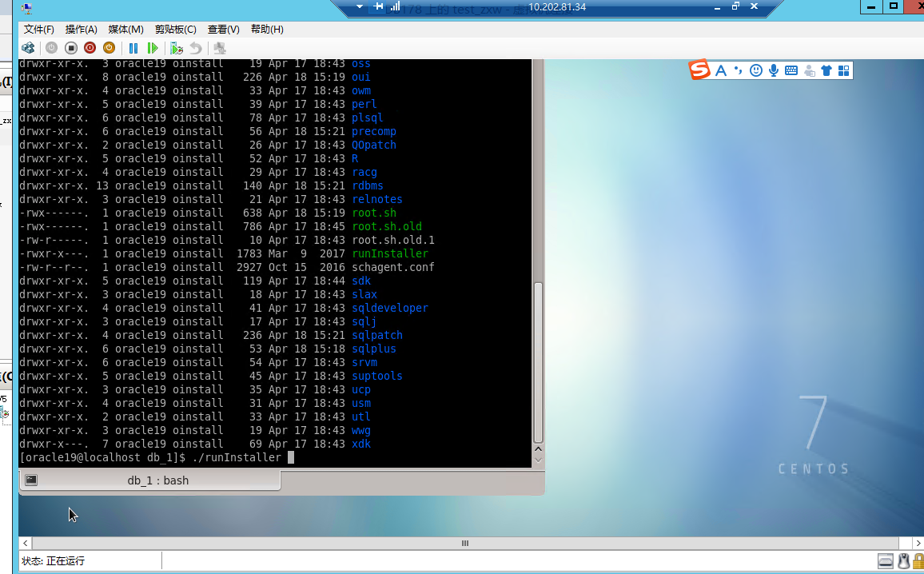Open the 帮助(H) menu
The image size is (924, 574).
coord(267,29)
